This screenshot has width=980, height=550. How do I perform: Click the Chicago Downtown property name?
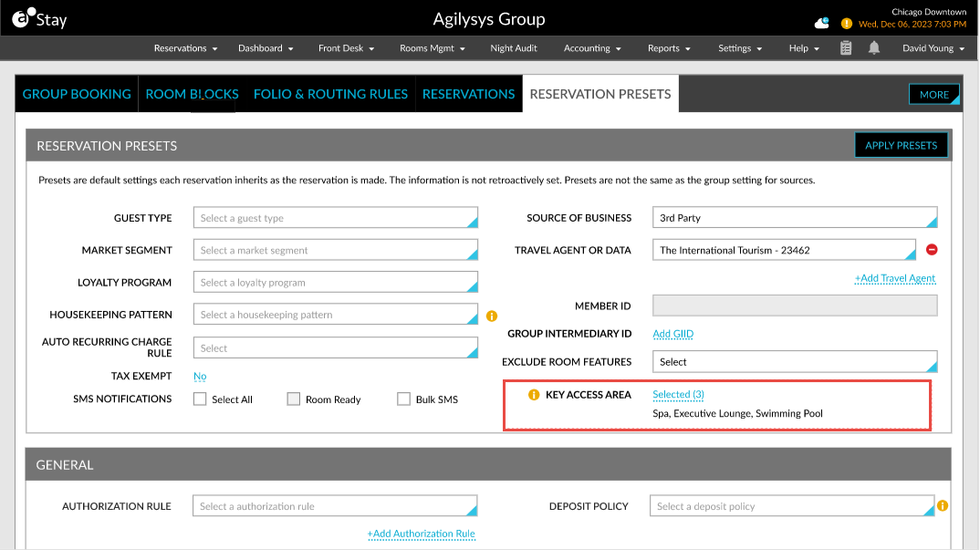point(929,12)
